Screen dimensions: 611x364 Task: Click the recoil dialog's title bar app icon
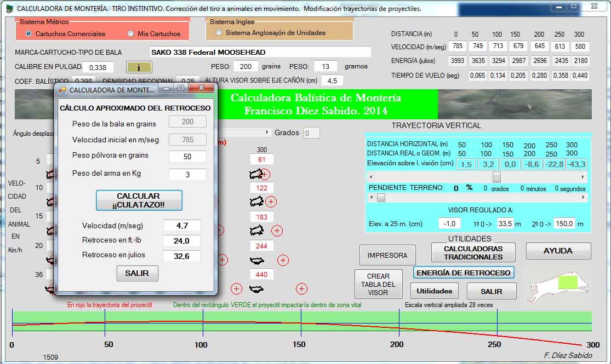62,90
